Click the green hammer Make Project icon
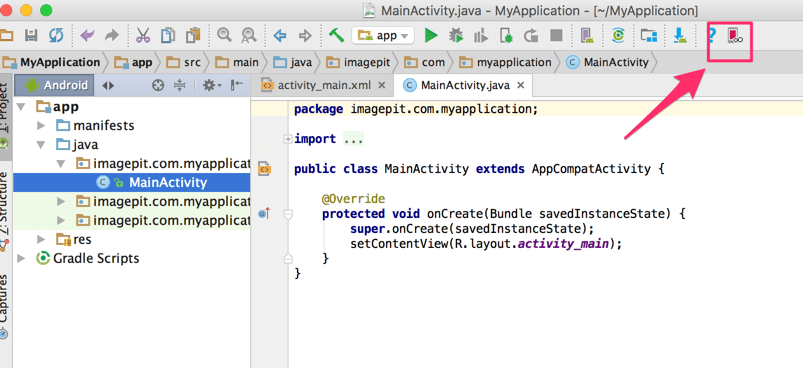Image resolution: width=803 pixels, height=368 pixels. point(336,35)
